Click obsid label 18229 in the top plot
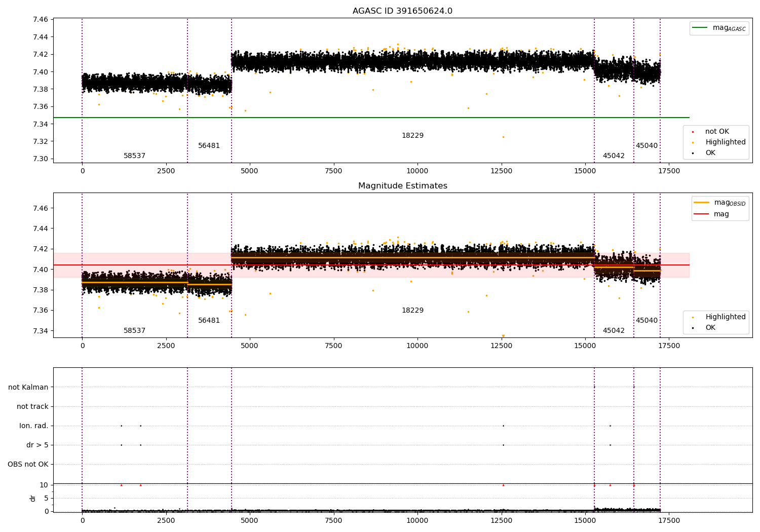Image resolution: width=760 pixels, height=532 pixels. [412, 136]
